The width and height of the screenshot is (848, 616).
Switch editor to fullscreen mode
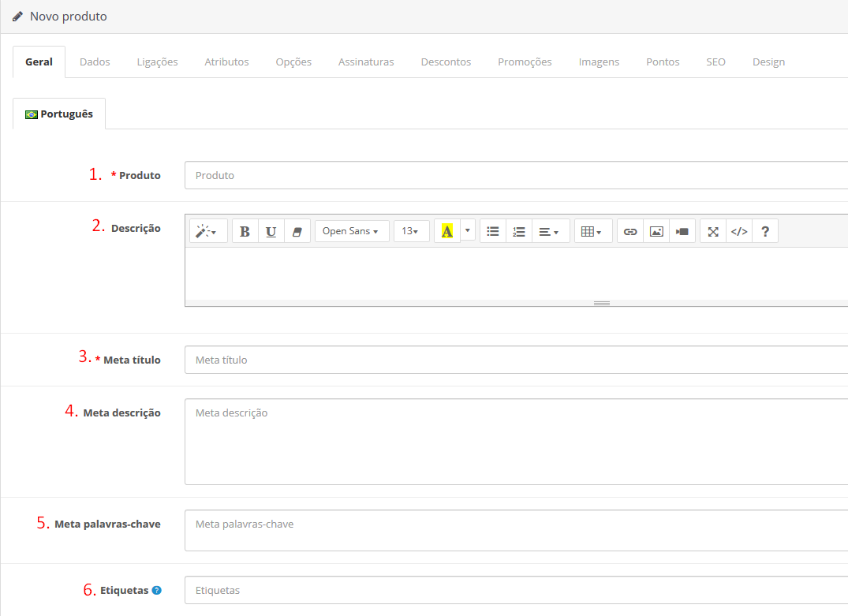pyautogui.click(x=713, y=231)
